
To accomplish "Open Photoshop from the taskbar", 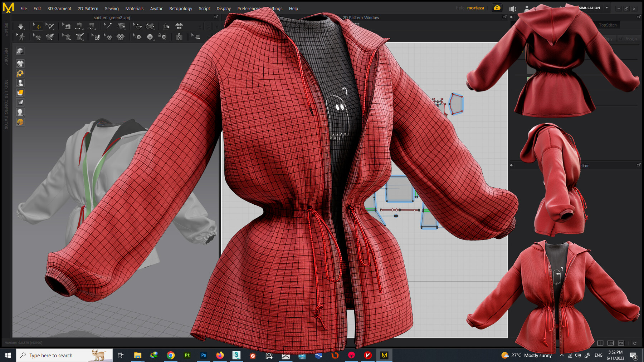I will [204, 355].
